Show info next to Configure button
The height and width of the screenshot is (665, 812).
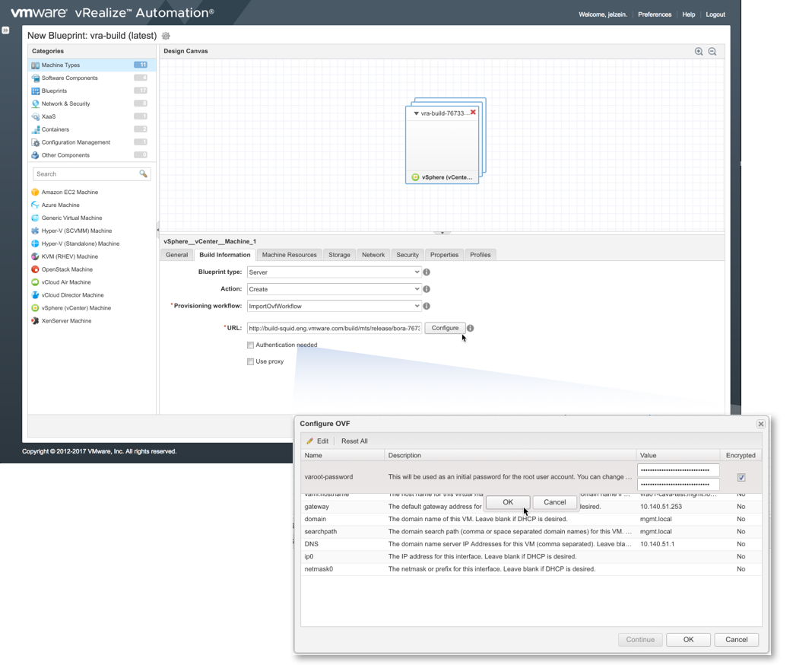(470, 328)
